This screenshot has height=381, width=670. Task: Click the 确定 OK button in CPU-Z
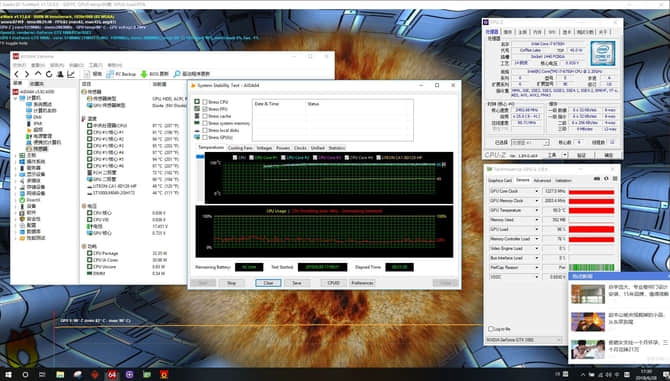click(609, 155)
